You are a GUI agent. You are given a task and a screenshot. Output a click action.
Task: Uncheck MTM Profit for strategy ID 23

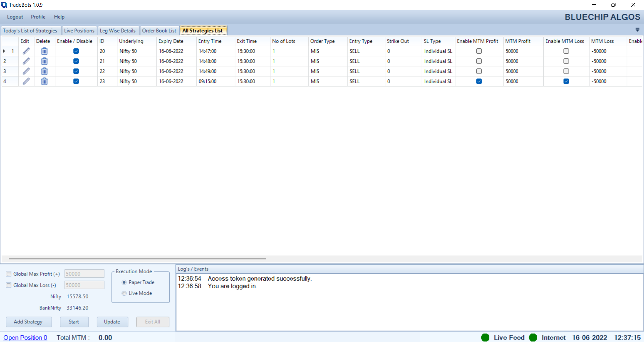tap(479, 81)
